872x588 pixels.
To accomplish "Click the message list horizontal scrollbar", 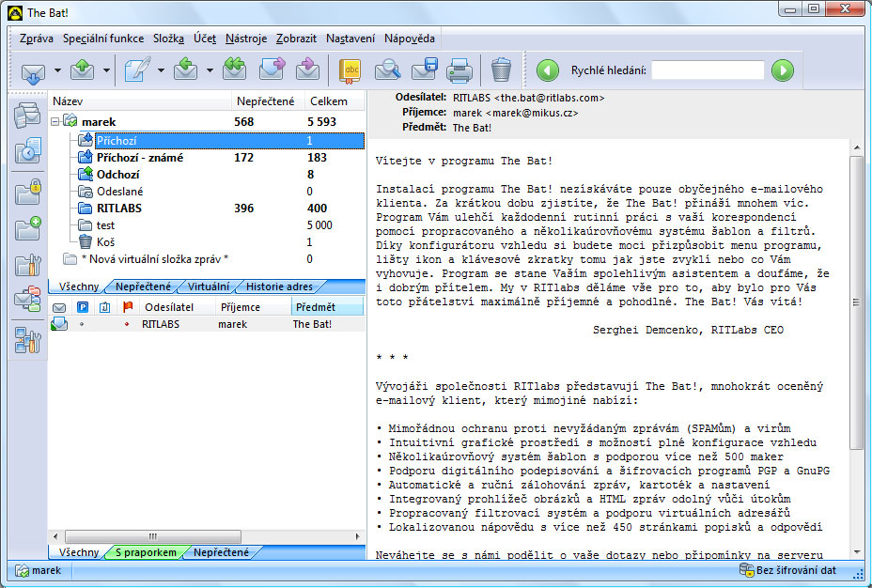I will pos(153,536).
